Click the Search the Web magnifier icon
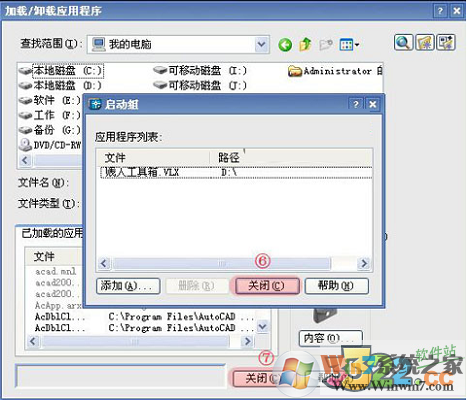 [x=403, y=43]
